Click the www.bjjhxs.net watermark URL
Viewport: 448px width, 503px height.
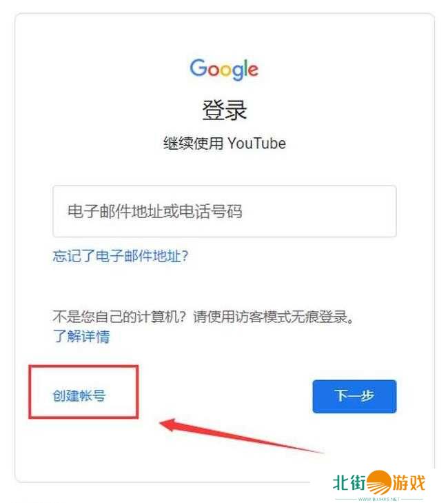tap(379, 499)
